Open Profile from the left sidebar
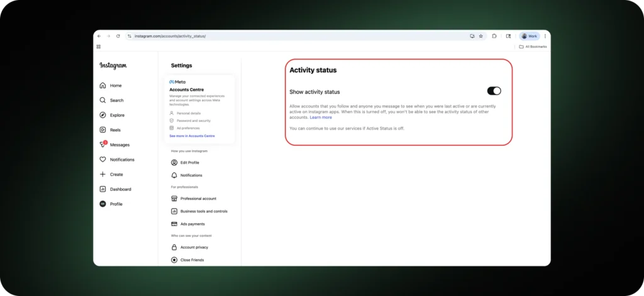 pyautogui.click(x=111, y=204)
